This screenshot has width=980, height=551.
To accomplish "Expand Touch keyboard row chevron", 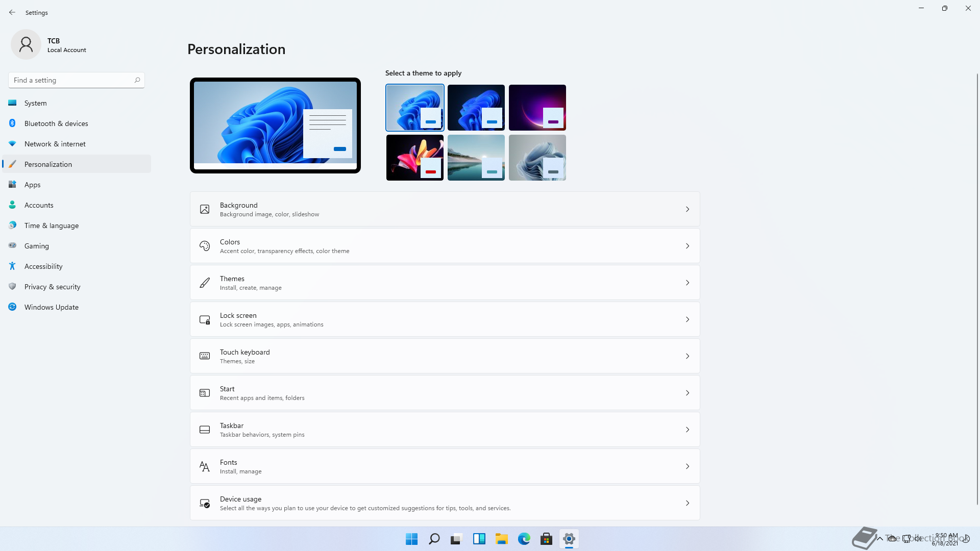I will [x=688, y=356].
